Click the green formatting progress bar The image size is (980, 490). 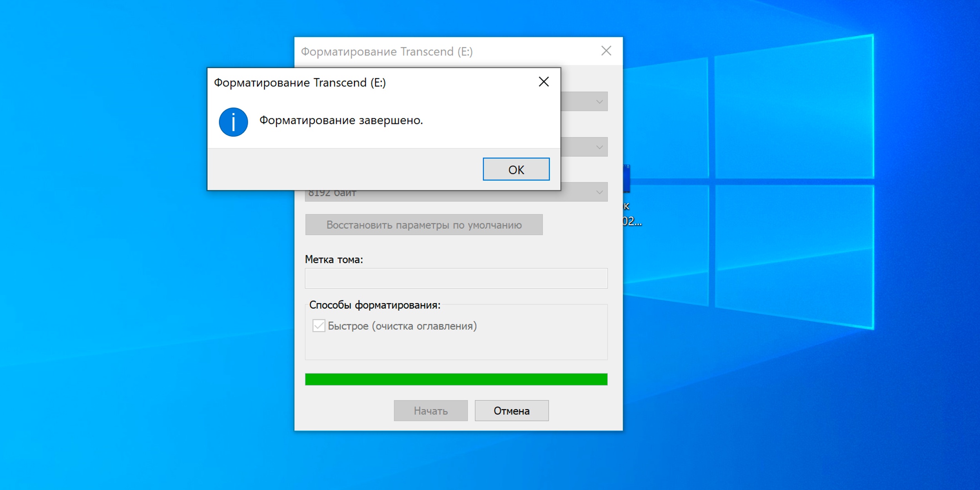pyautogui.click(x=456, y=379)
